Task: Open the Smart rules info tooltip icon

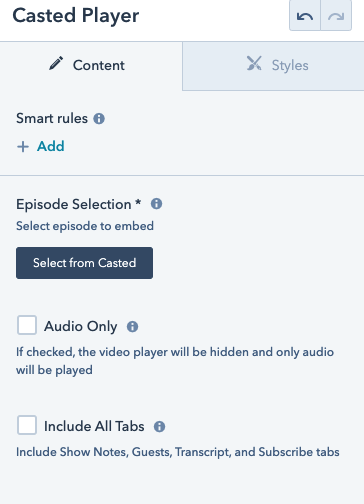Action: 99,118
